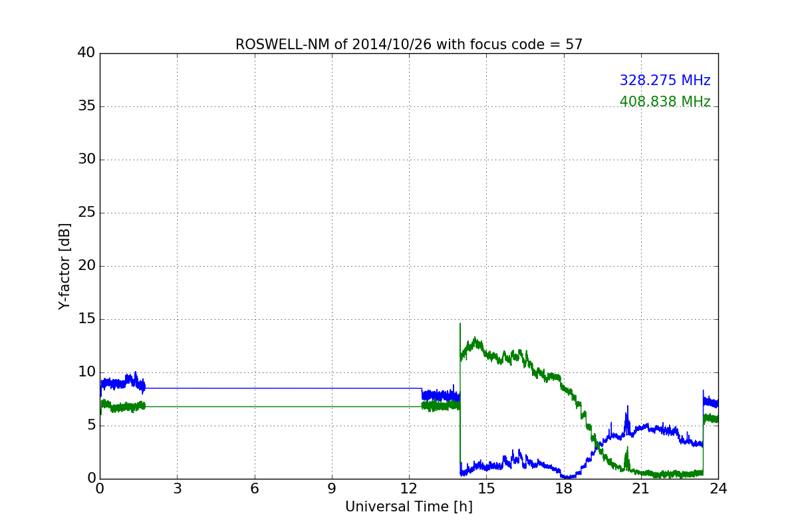The width and height of the screenshot is (798, 532).
Task: Click x-axis tick label 9
Action: point(332,489)
